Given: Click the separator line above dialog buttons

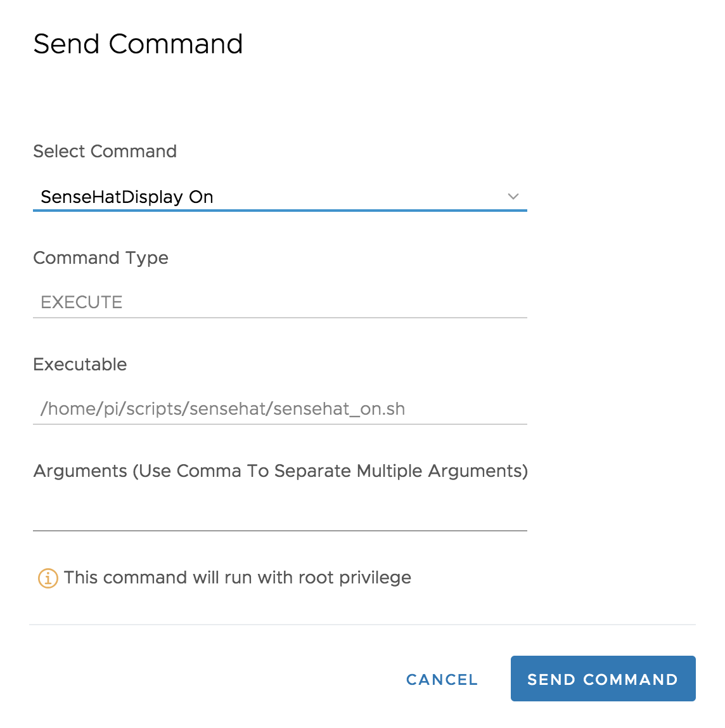Looking at the screenshot, I should coord(362,625).
